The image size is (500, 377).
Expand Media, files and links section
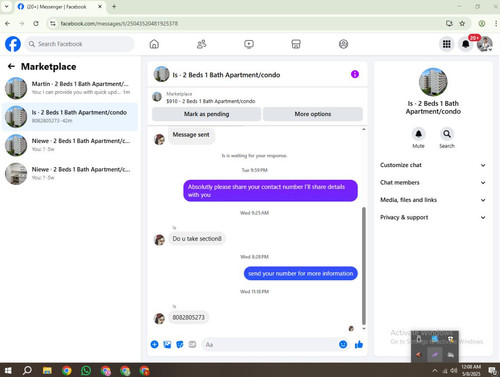(433, 200)
